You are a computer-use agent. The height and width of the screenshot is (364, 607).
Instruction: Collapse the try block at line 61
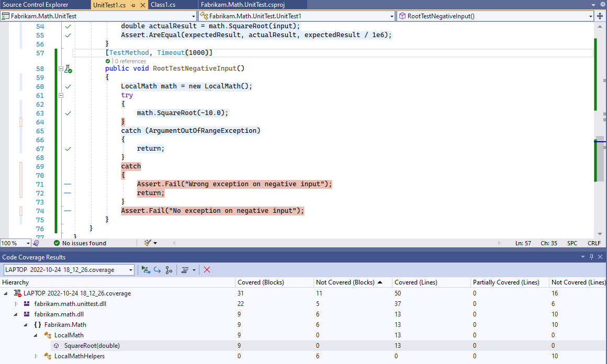[61, 95]
